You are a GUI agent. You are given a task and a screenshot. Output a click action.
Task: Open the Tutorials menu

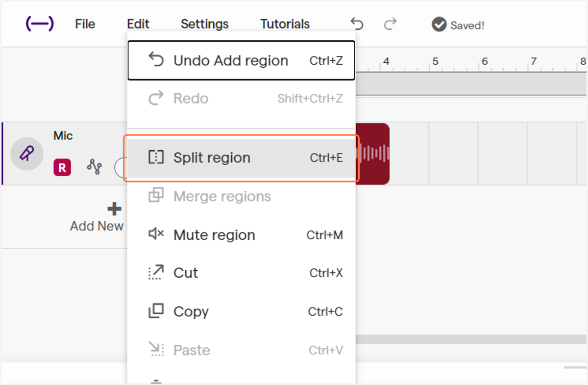click(x=285, y=24)
